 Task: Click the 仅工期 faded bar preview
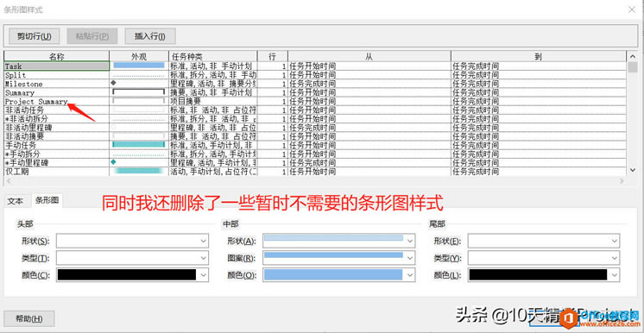click(139, 171)
